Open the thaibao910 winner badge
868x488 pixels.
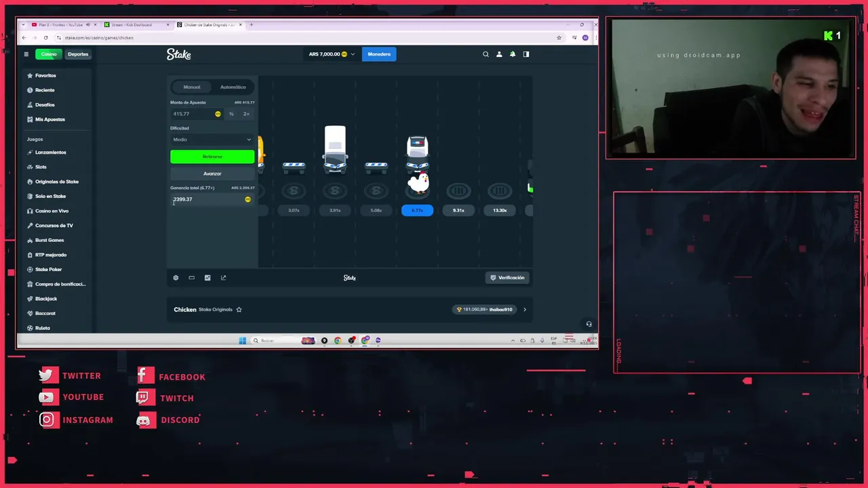(x=486, y=310)
